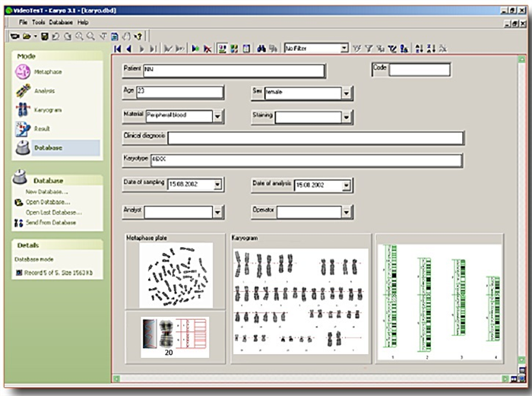This screenshot has height=396, width=532.
Task: Expand the Staining dropdown
Action: tap(346, 117)
